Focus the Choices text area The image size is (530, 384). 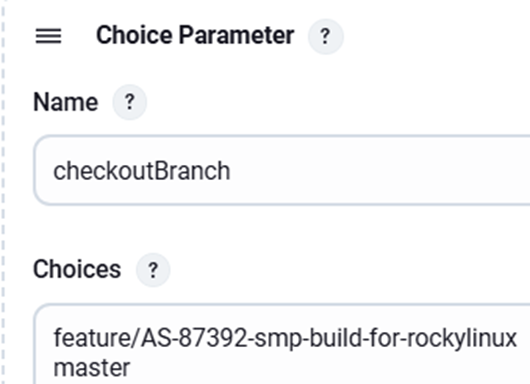[x=282, y=344]
